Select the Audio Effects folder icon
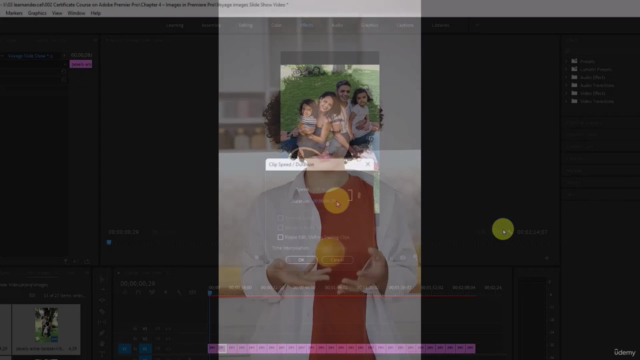The width and height of the screenshot is (640, 360). coord(574,77)
